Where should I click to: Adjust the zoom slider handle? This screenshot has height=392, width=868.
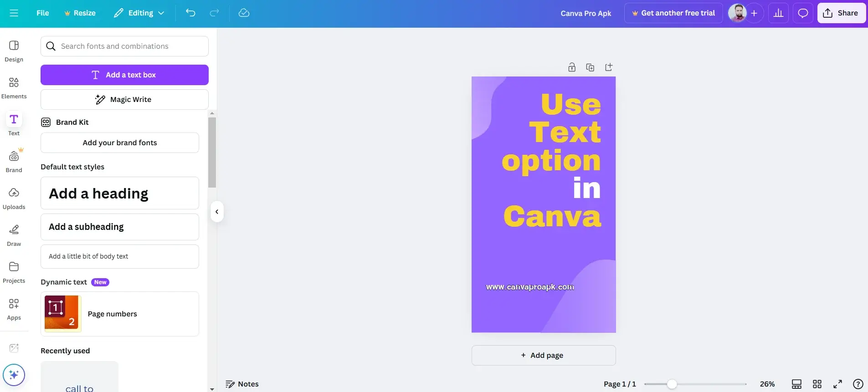coord(672,384)
